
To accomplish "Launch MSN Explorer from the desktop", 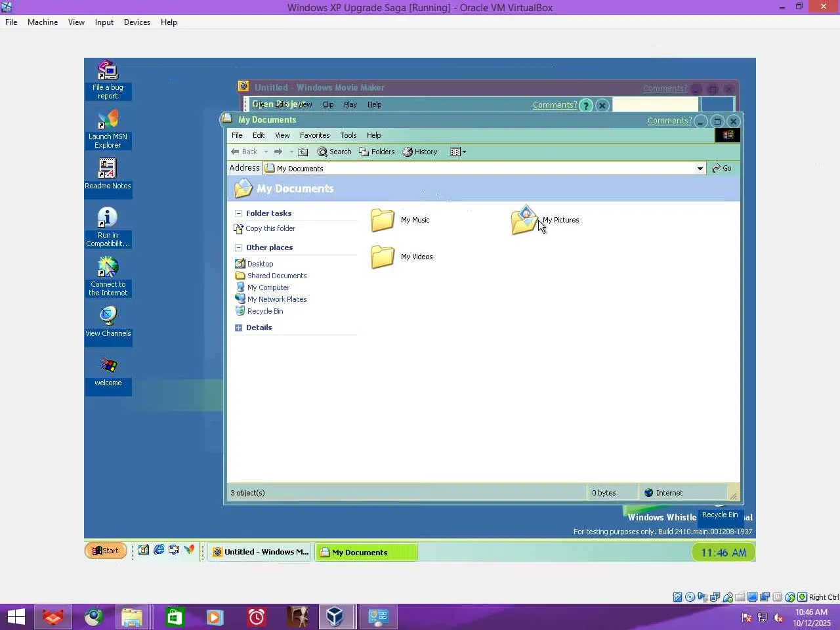I will [x=108, y=129].
